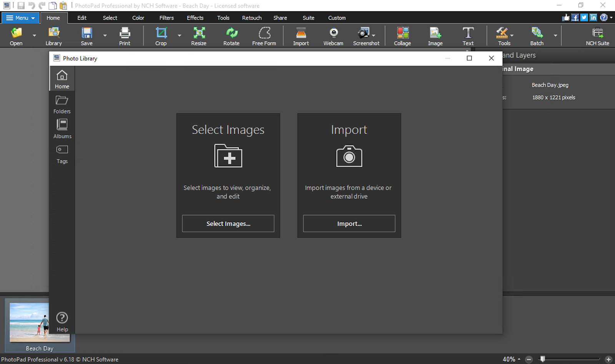Go to Home in Photo Library sidebar
615x364 pixels.
point(62,79)
